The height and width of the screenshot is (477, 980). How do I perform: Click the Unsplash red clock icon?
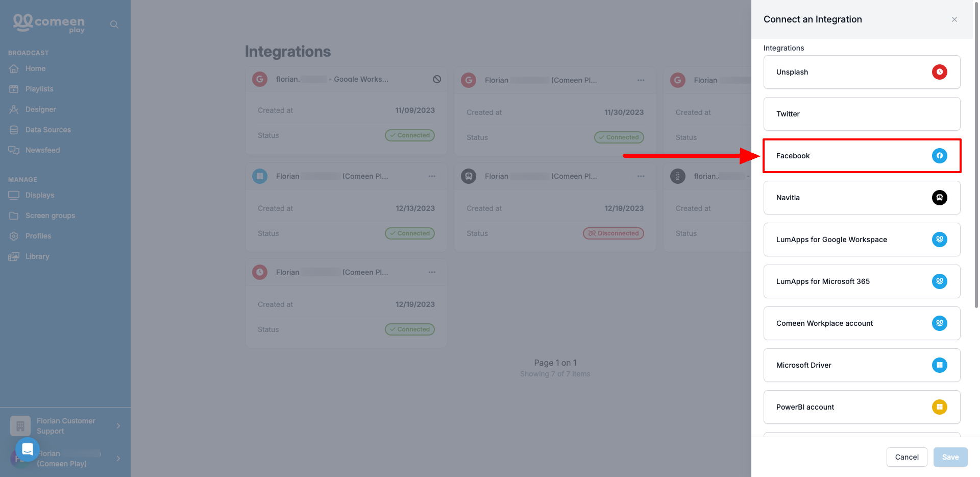point(939,72)
